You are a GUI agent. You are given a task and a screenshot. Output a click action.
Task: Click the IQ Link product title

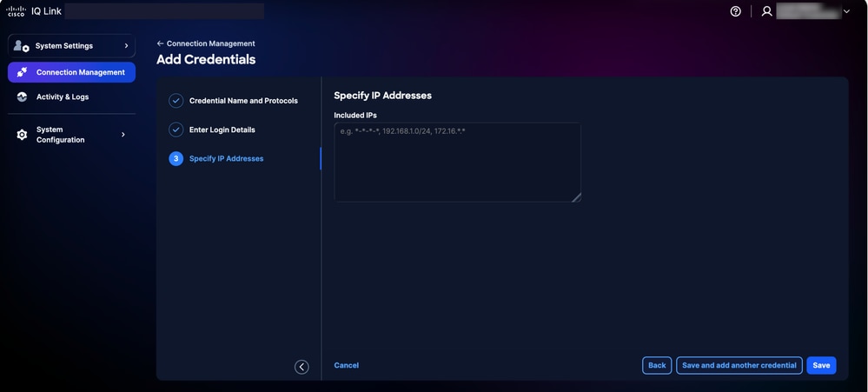click(x=47, y=11)
